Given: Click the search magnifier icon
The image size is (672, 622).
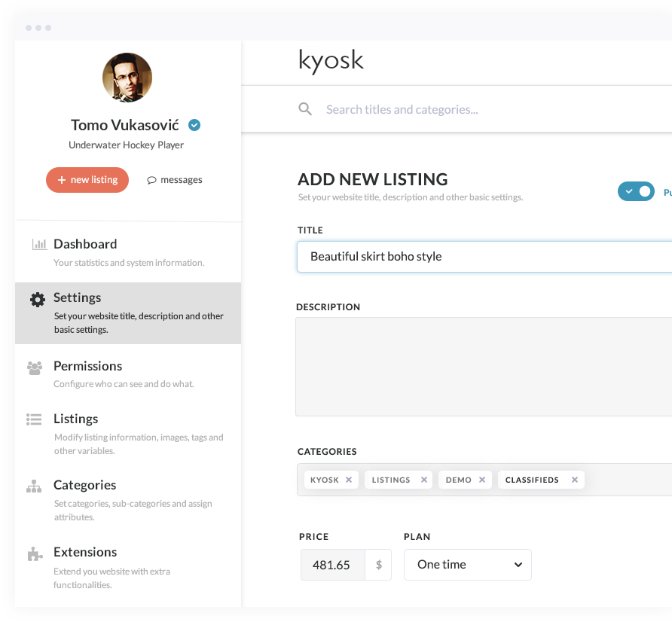Looking at the screenshot, I should click(305, 109).
